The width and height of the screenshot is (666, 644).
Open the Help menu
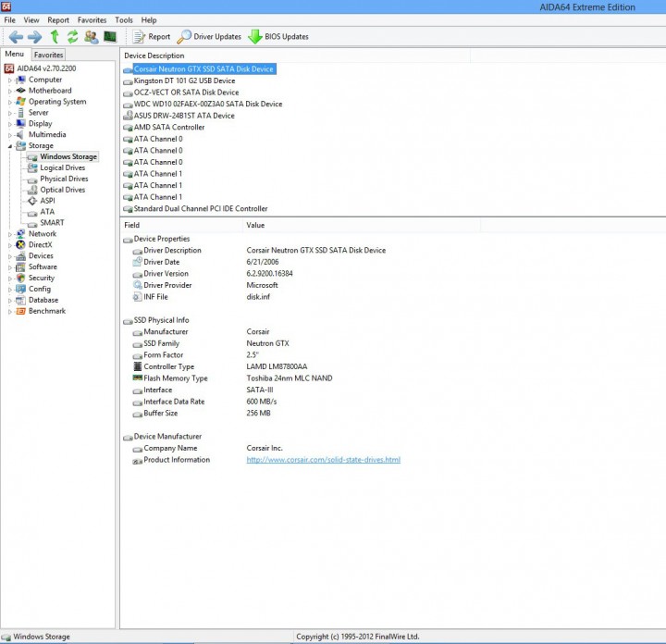[149, 20]
